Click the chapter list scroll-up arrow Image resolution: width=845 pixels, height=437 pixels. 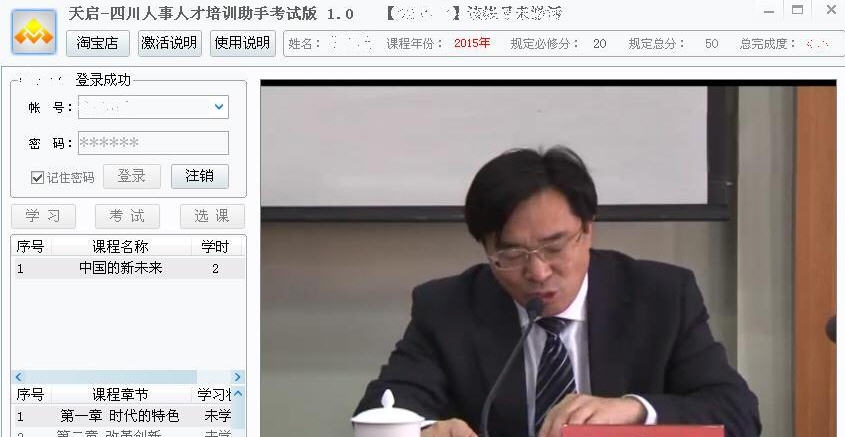[x=238, y=394]
